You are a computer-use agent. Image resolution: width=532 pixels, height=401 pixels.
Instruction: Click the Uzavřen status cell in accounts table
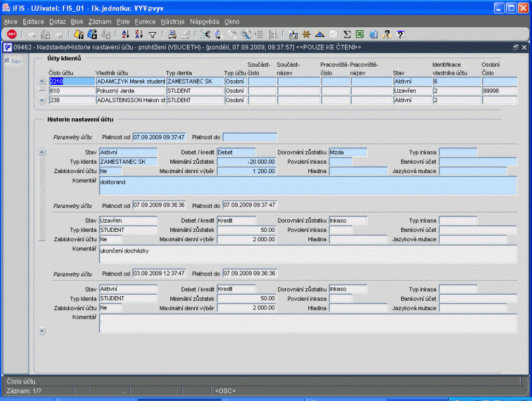point(413,91)
